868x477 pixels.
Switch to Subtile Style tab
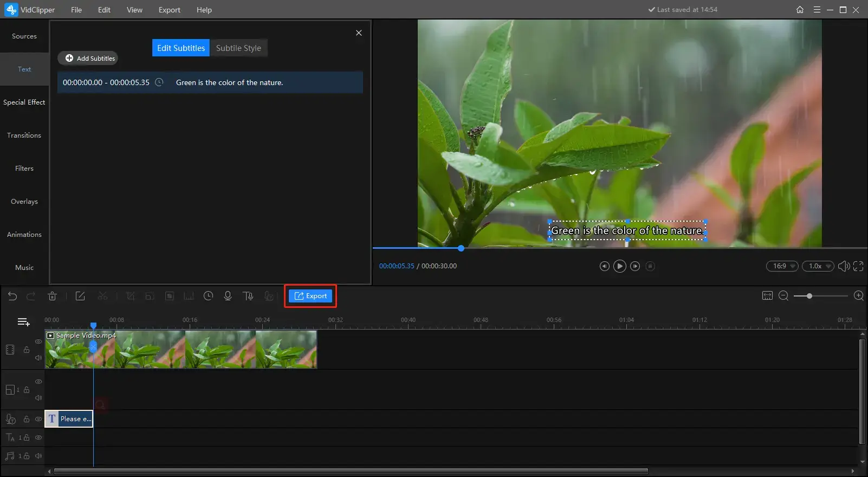[x=238, y=48]
